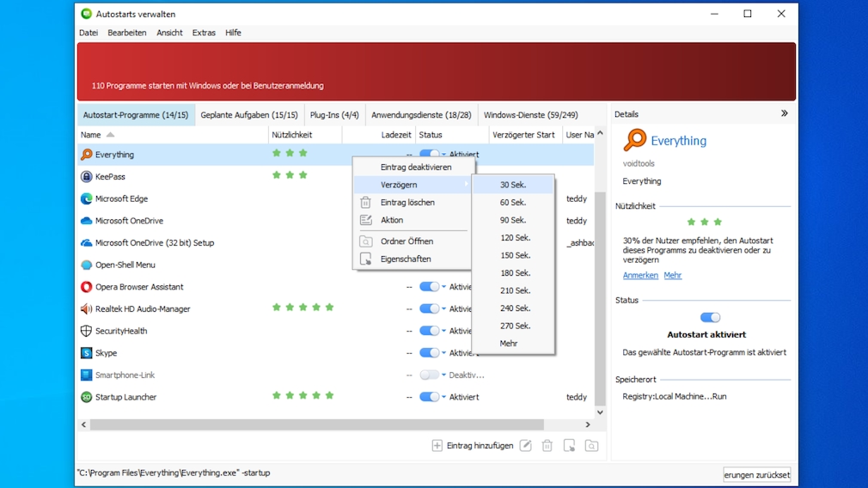Select 30 Sek. delay option

[x=513, y=185]
